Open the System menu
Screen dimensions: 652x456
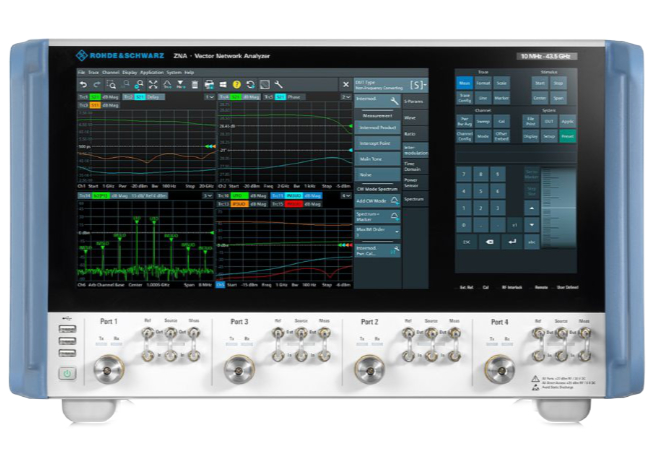(x=174, y=72)
